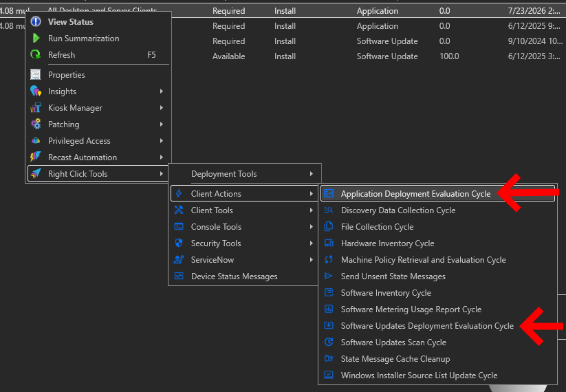Click the Insights lightbulb icon

[x=36, y=91]
